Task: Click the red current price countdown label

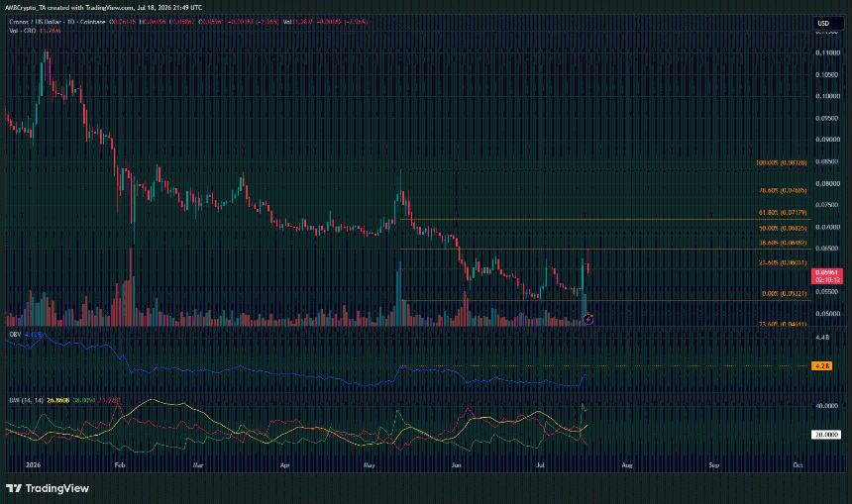Action: (x=826, y=276)
